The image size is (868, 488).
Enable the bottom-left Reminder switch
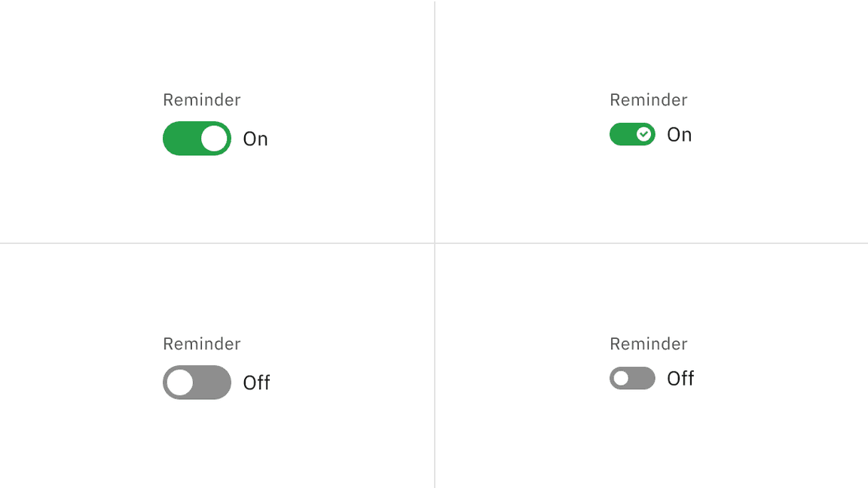(x=197, y=383)
